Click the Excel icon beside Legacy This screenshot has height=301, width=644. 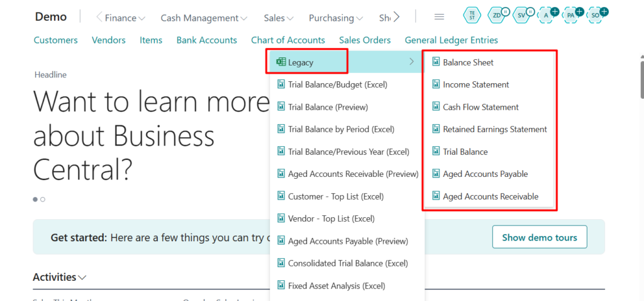pos(281,62)
